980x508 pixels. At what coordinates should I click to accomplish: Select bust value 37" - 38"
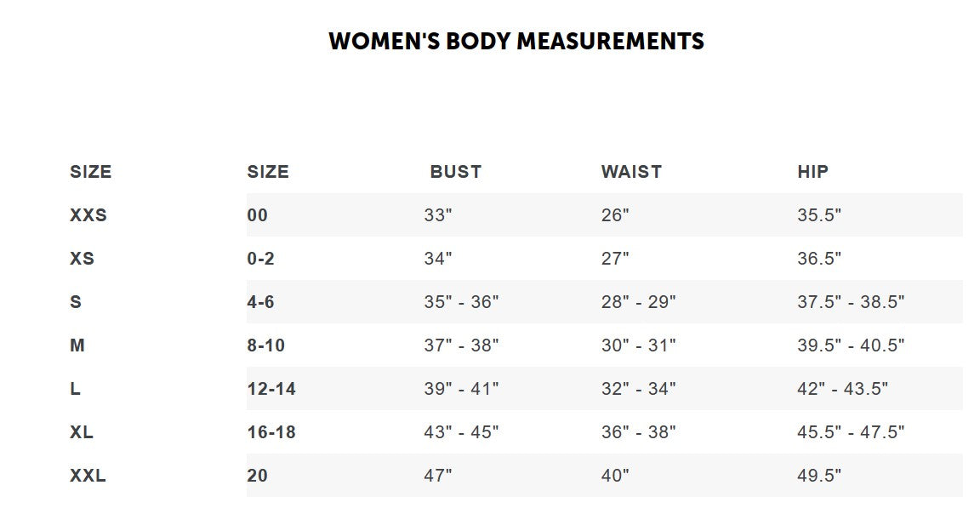tap(461, 345)
